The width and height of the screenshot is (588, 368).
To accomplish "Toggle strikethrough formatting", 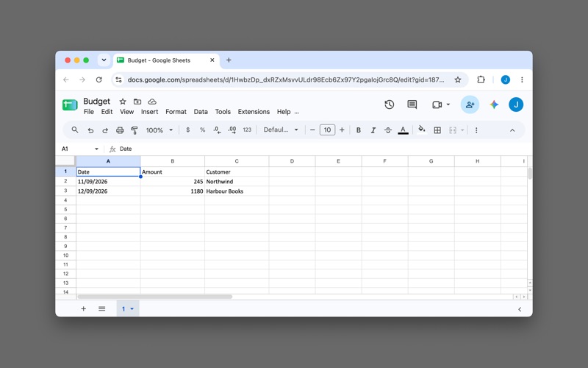I will 388,130.
